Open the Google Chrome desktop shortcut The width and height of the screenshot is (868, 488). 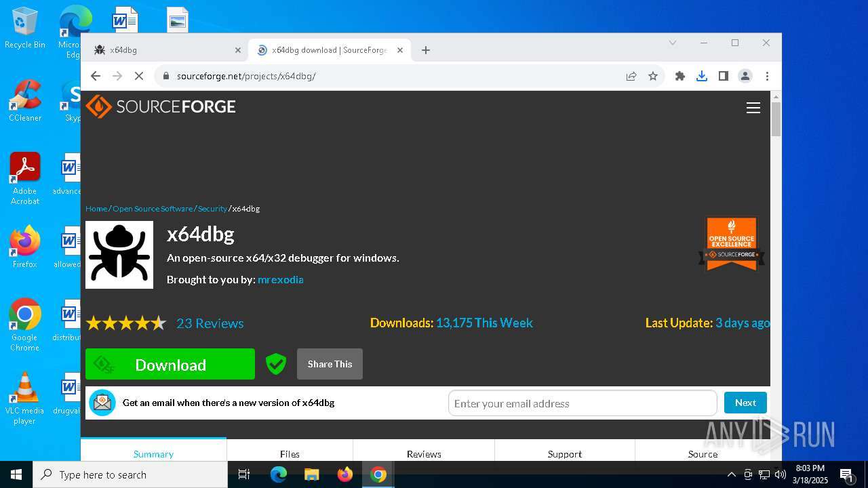(25, 325)
